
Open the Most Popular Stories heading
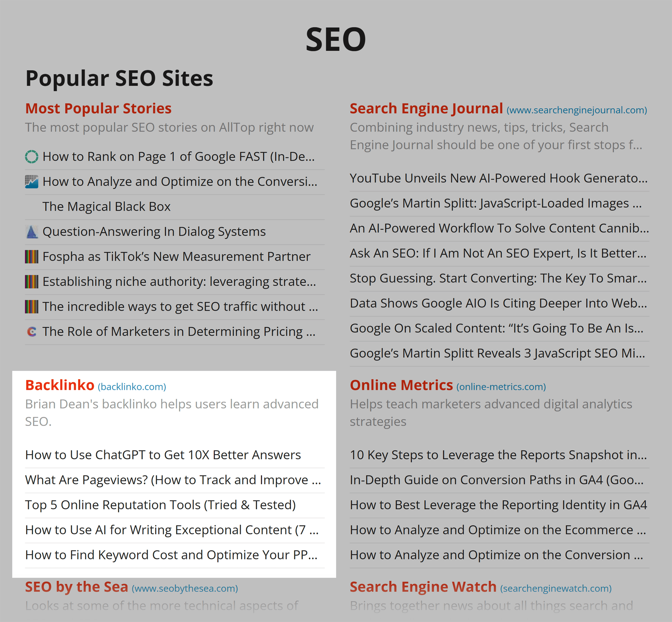pyautogui.click(x=98, y=108)
